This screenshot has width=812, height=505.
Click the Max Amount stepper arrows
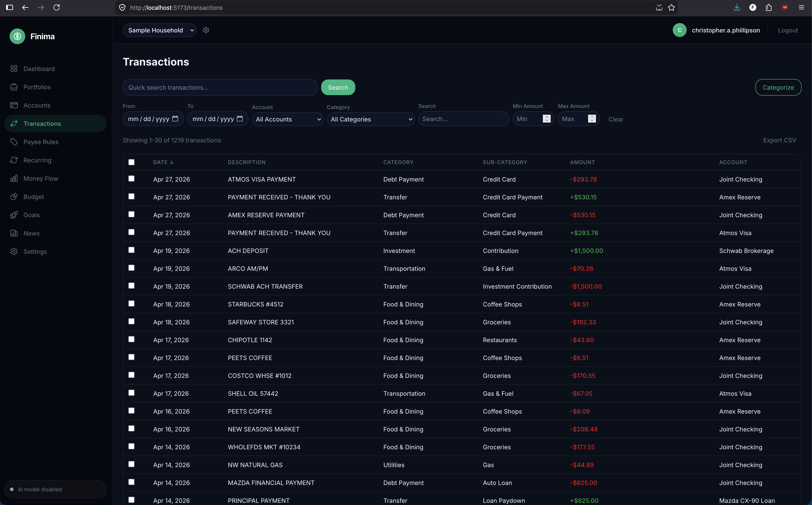[592, 119]
